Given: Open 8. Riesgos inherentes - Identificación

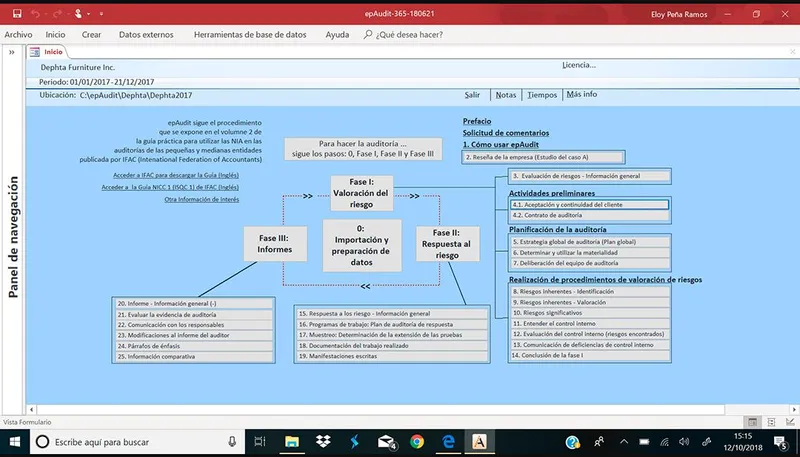Looking at the screenshot, I should pyautogui.click(x=589, y=292).
